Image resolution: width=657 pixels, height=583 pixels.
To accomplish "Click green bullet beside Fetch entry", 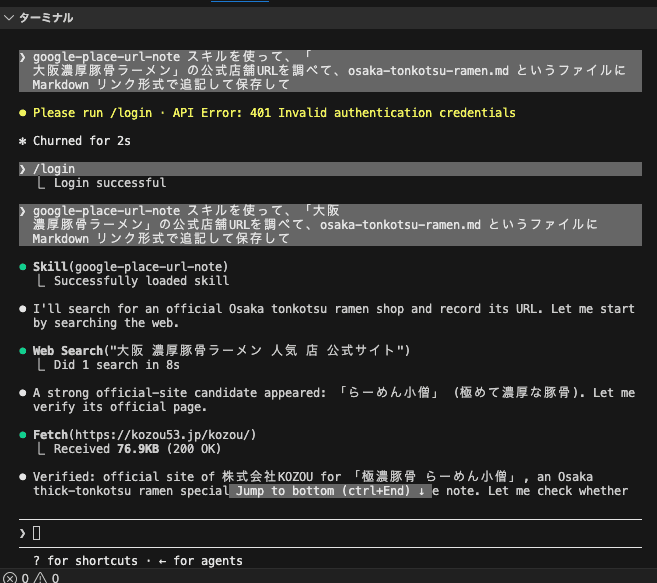I will click(x=23, y=435).
